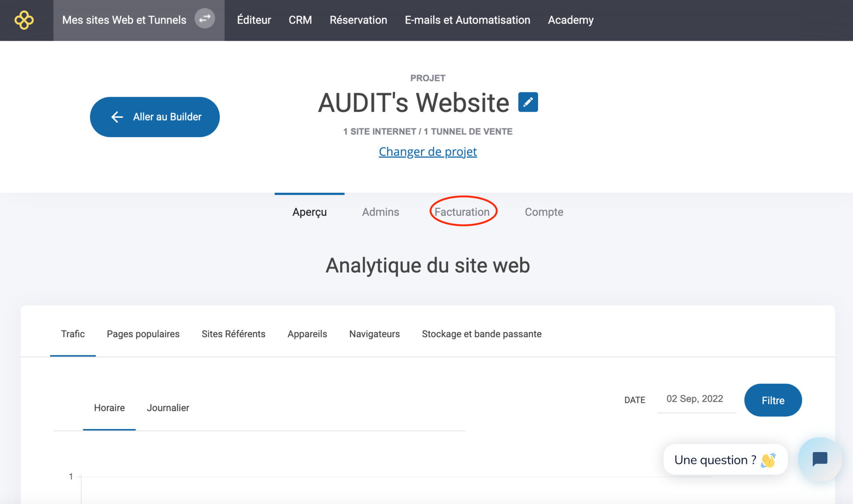
Task: Open the Facturation tab
Action: [462, 212]
